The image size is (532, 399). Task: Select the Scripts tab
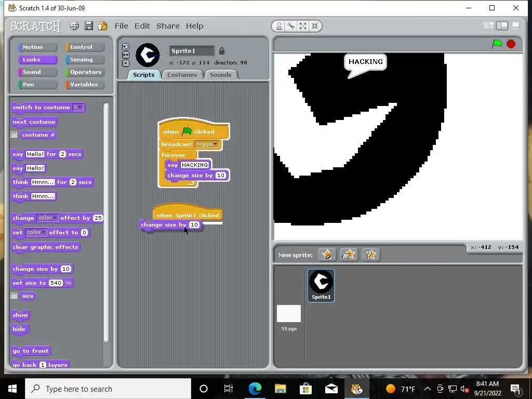[x=143, y=75]
